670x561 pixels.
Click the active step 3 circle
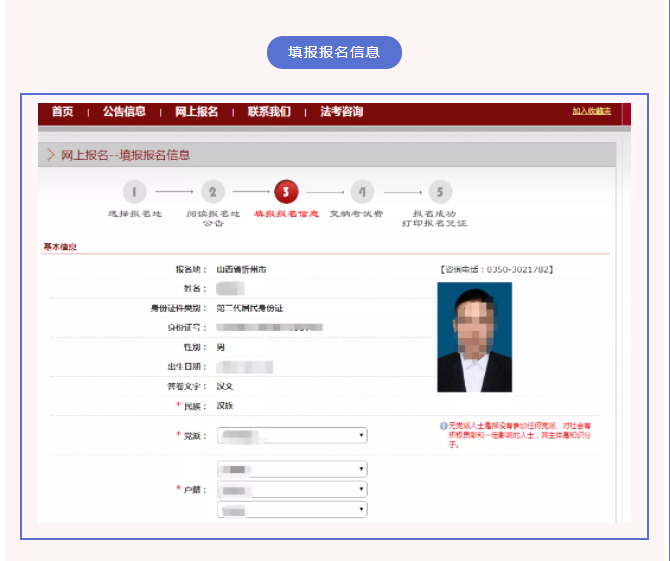(286, 192)
